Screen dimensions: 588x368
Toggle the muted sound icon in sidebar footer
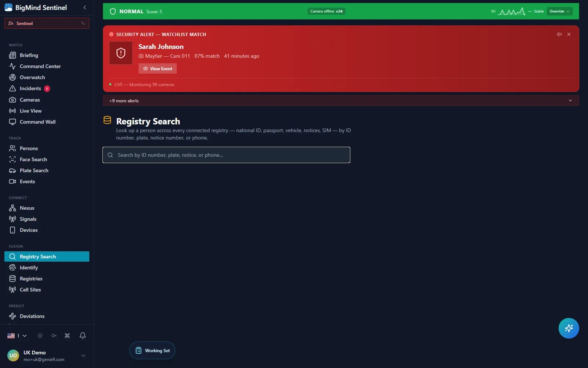(54, 336)
